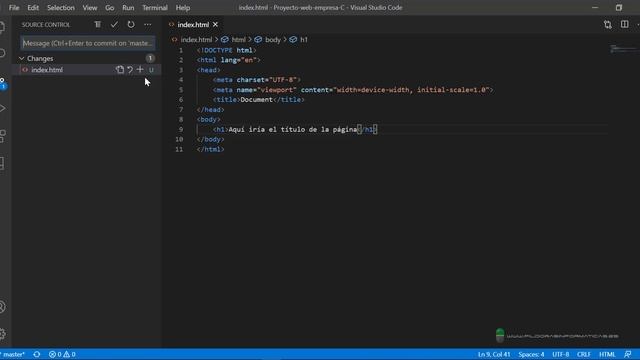Open Accounts menu in activity bar
This screenshot has width=640, height=360.
pyautogui.click(x=2, y=307)
